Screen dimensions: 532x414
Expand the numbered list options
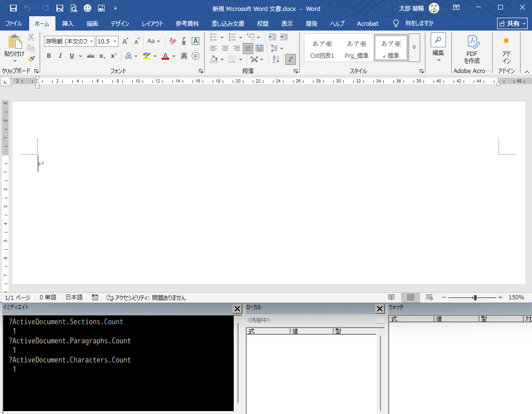(x=240, y=37)
